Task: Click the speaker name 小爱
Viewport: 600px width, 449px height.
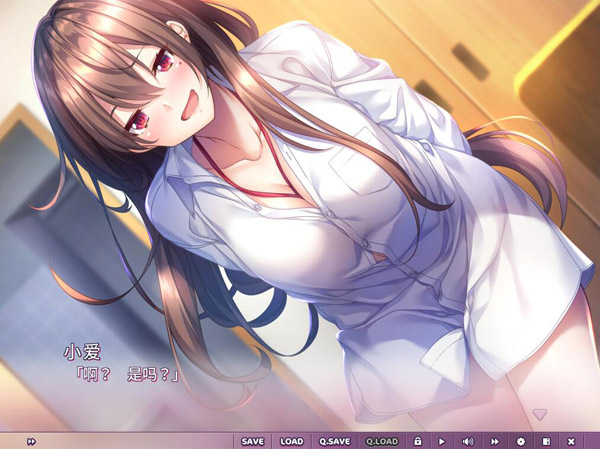Action: pos(82,352)
